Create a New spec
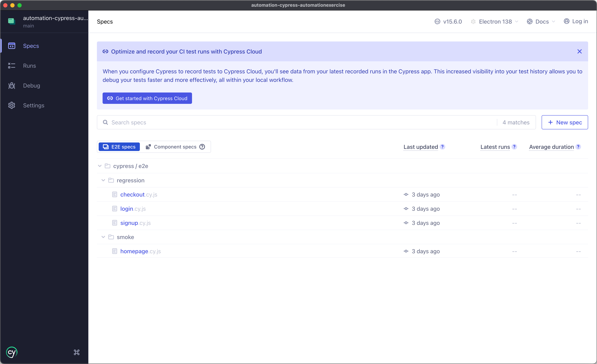597x364 pixels. (x=565, y=122)
